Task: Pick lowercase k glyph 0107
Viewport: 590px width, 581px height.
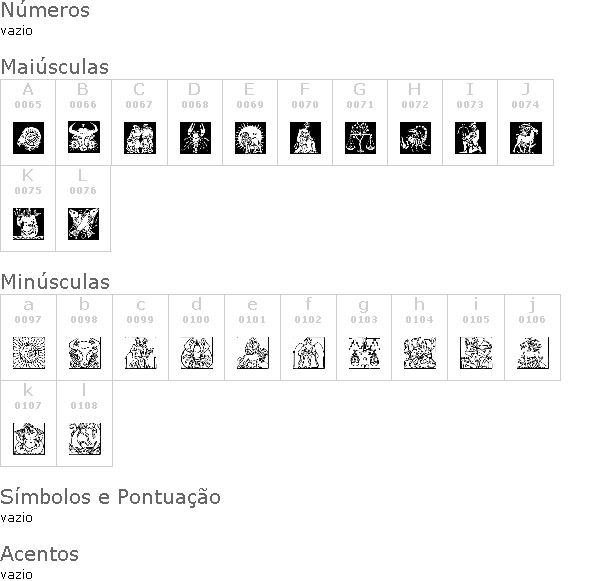Action: point(29,439)
